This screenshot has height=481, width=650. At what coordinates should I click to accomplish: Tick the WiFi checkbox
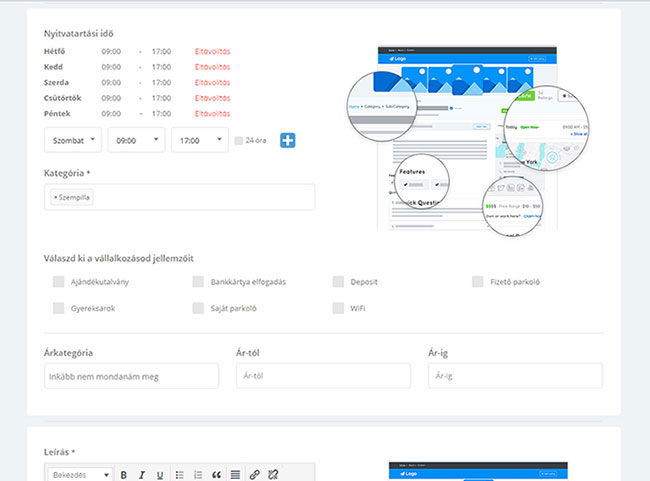point(339,308)
